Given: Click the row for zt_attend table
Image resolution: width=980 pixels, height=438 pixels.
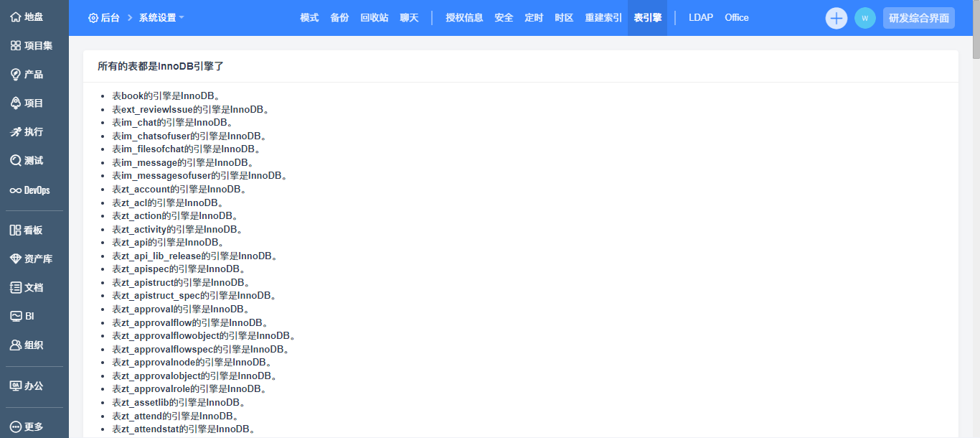Looking at the screenshot, I should click(175, 416).
